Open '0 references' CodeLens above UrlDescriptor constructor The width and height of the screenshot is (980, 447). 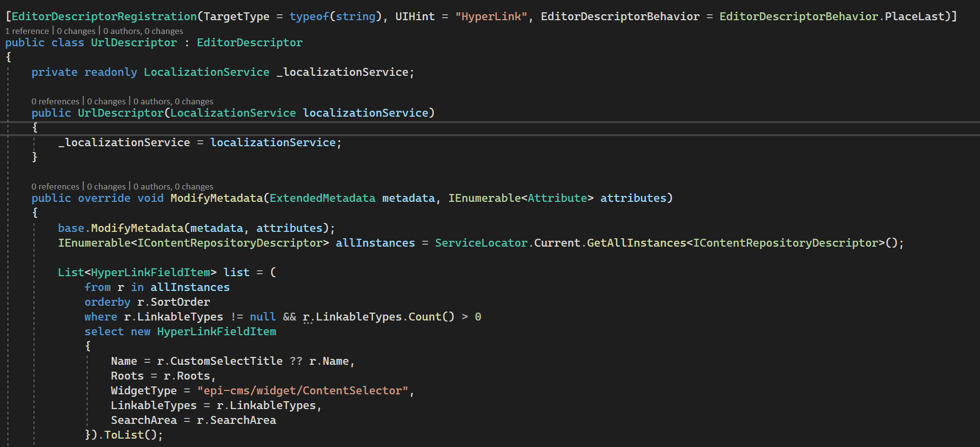pos(55,101)
